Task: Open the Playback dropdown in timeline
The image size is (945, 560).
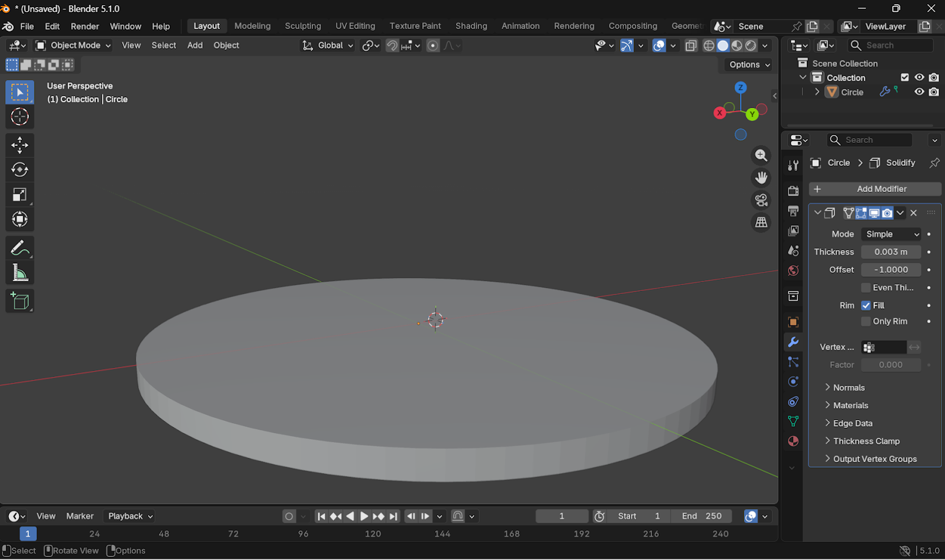Action: [130, 516]
